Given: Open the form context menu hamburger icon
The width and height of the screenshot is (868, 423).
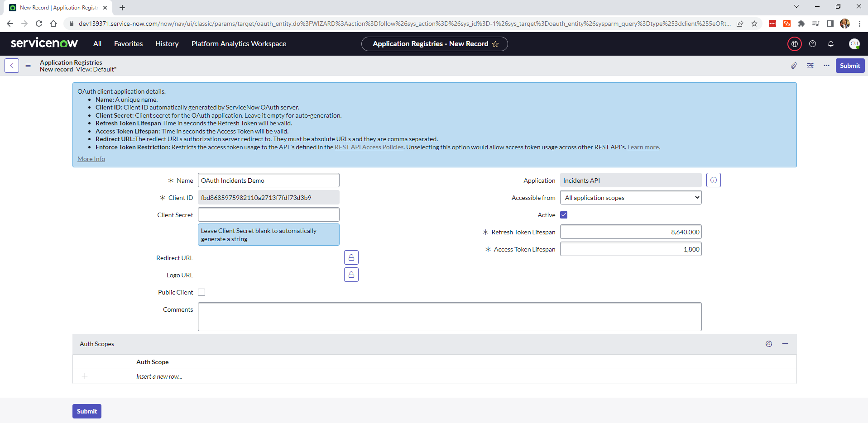Looking at the screenshot, I should pyautogui.click(x=28, y=65).
